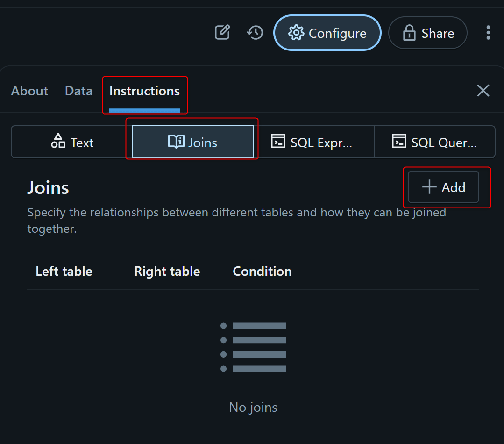This screenshot has width=504, height=444.
Task: Click the Right table column header
Action: click(x=167, y=272)
